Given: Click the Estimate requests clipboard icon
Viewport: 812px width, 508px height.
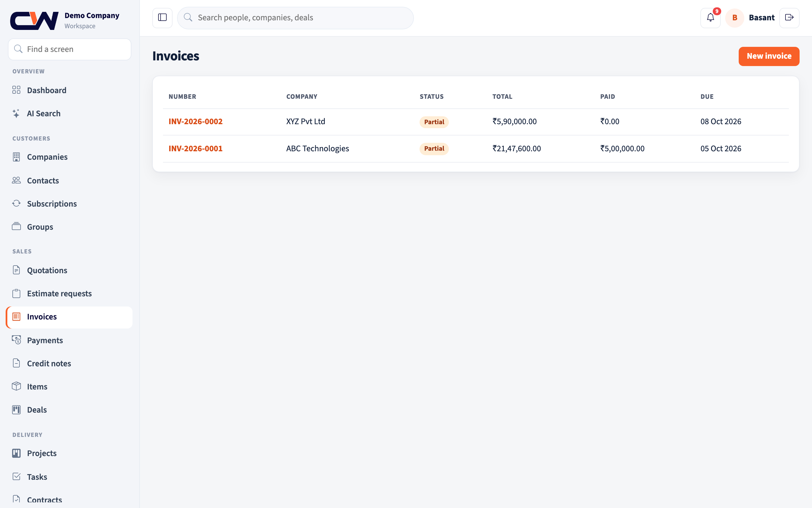Looking at the screenshot, I should (16, 293).
